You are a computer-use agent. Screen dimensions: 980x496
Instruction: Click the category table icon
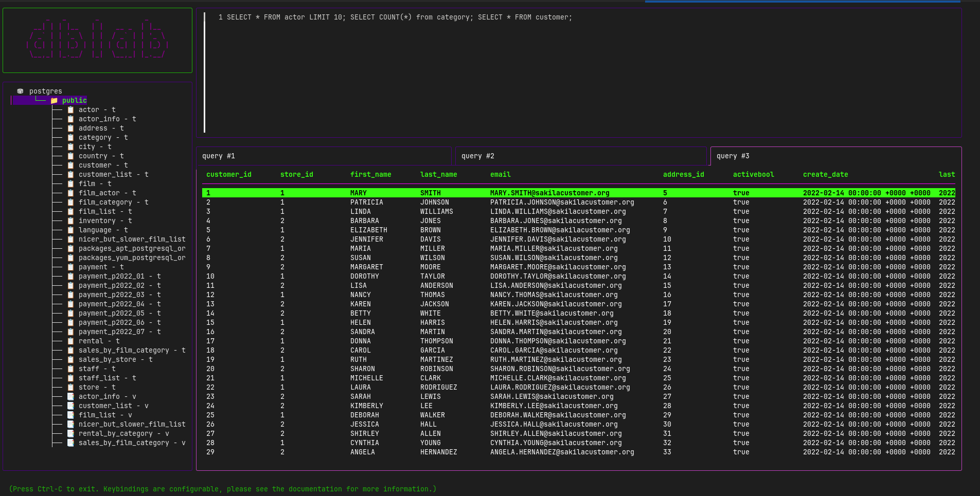(70, 137)
